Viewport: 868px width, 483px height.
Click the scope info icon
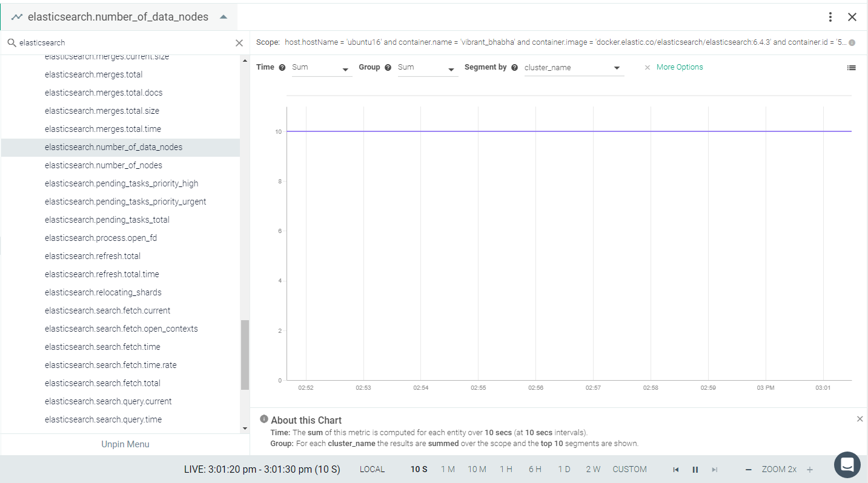pos(852,43)
